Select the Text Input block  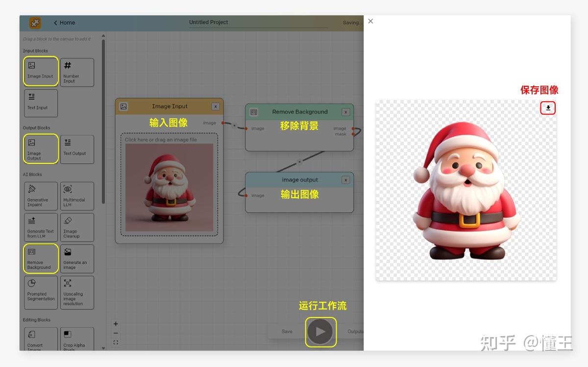[x=41, y=103]
